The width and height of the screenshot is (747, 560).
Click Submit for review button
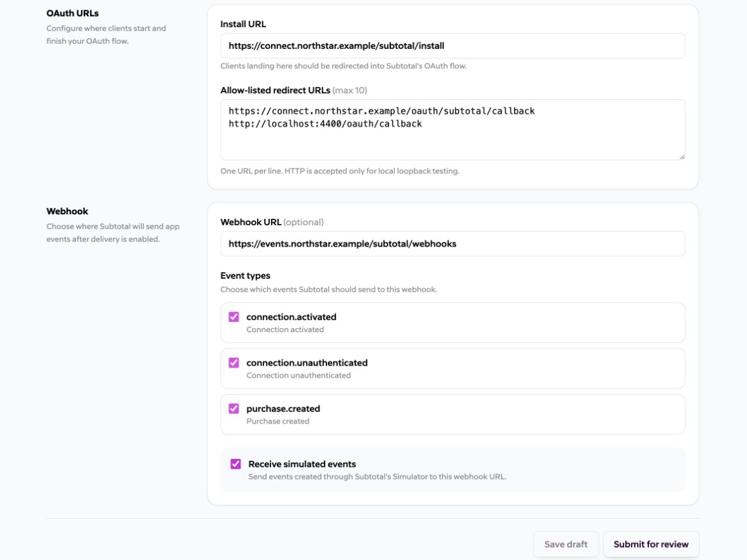[651, 545]
